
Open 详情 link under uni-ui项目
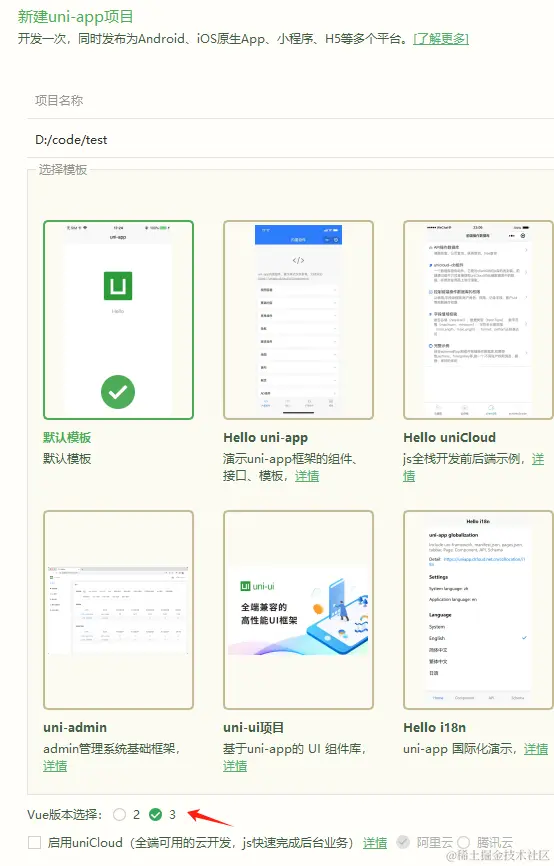(x=235, y=765)
